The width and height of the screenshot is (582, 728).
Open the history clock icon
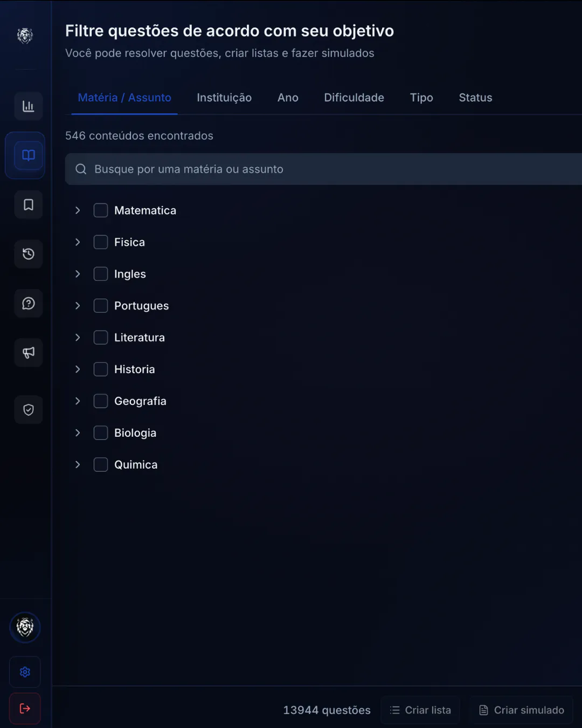(x=29, y=254)
